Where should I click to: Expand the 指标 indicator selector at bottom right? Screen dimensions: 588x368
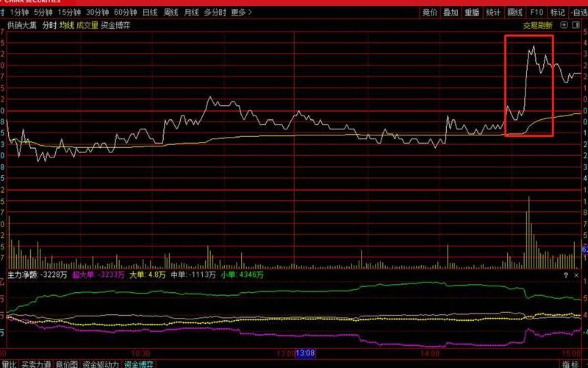tap(570, 364)
